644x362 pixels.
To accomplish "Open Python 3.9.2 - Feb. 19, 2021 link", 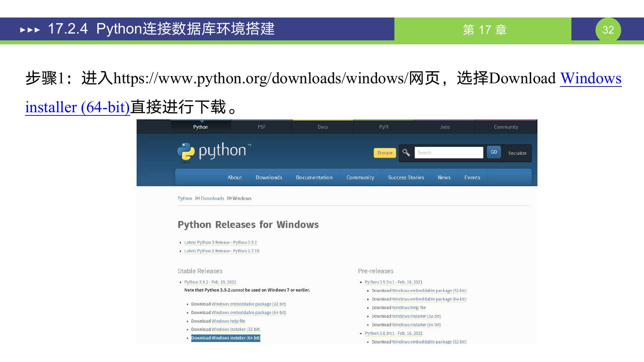I will (x=210, y=282).
